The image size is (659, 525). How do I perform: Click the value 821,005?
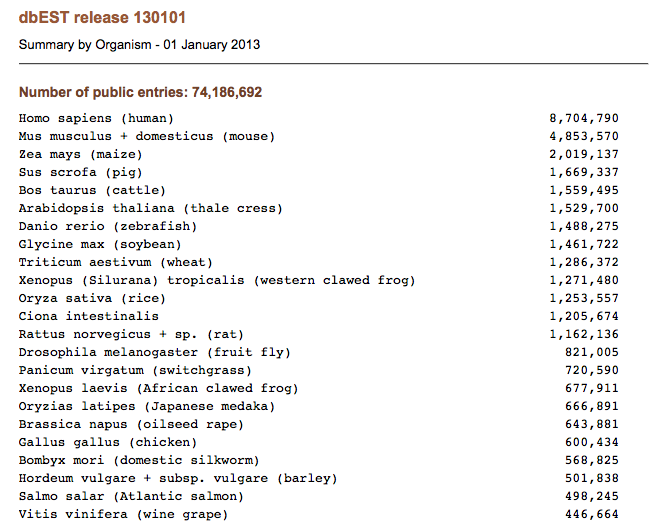tap(592, 352)
